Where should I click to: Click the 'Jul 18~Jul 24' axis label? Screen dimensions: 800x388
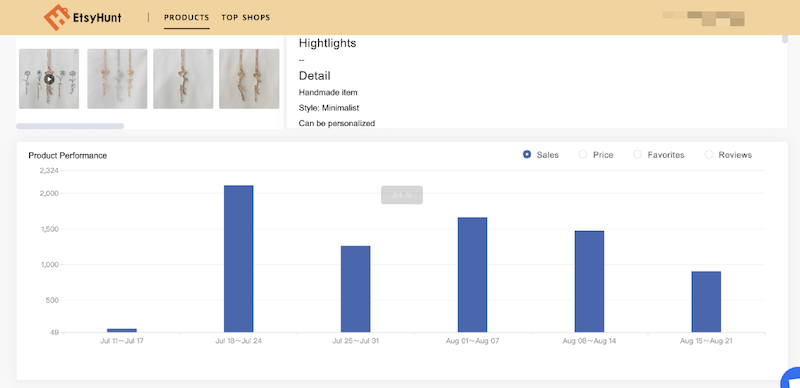239,341
